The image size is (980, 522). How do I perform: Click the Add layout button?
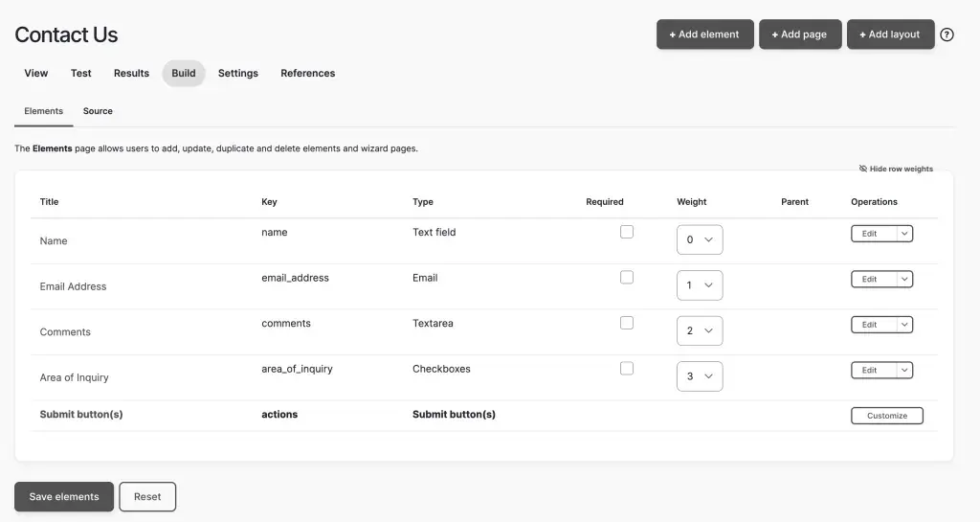click(x=890, y=34)
